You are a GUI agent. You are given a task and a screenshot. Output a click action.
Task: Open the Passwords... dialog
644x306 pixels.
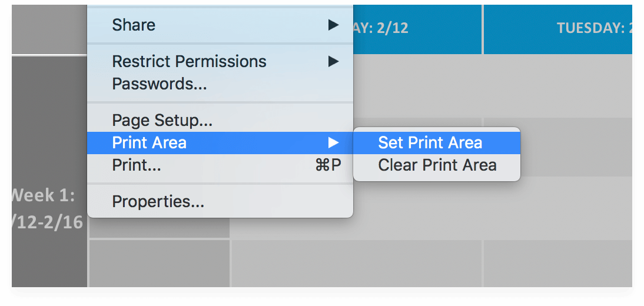point(160,84)
